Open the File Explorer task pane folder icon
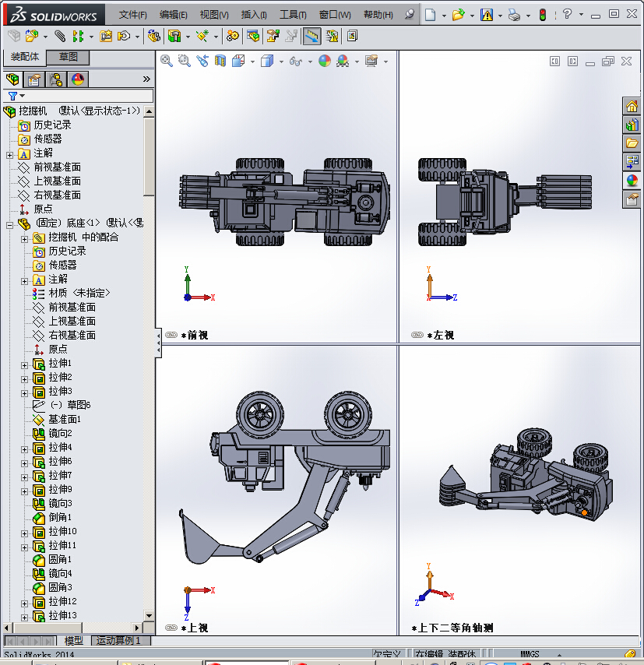The image size is (644, 665). tap(632, 143)
